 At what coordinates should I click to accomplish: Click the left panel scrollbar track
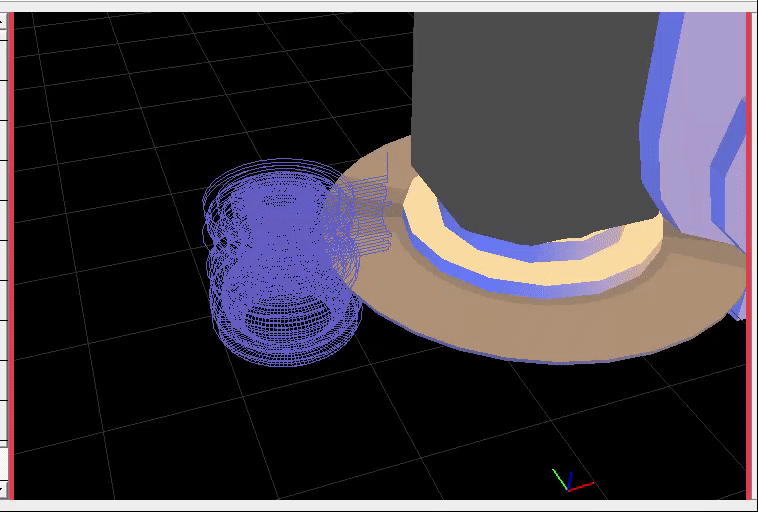pos(3,250)
